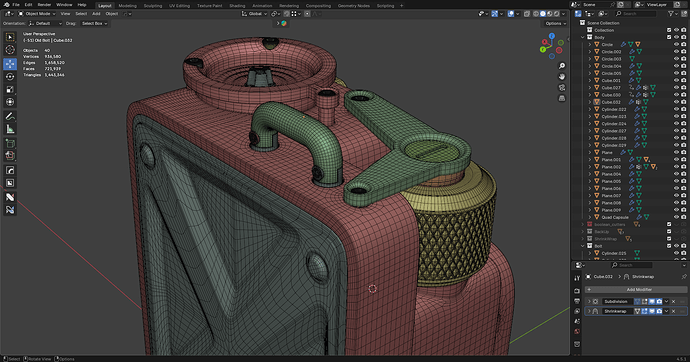Choose the Select Box tool
This screenshot has width=690, height=362.
(10, 37)
